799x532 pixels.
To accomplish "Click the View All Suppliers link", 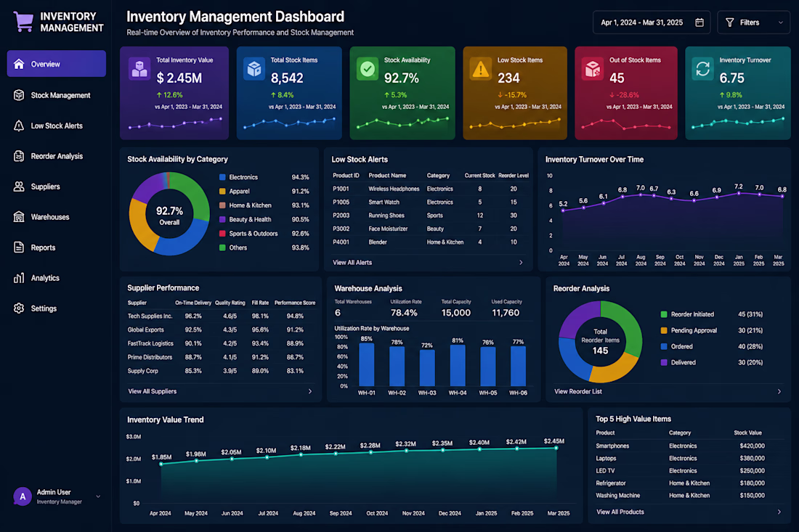I will click(152, 391).
